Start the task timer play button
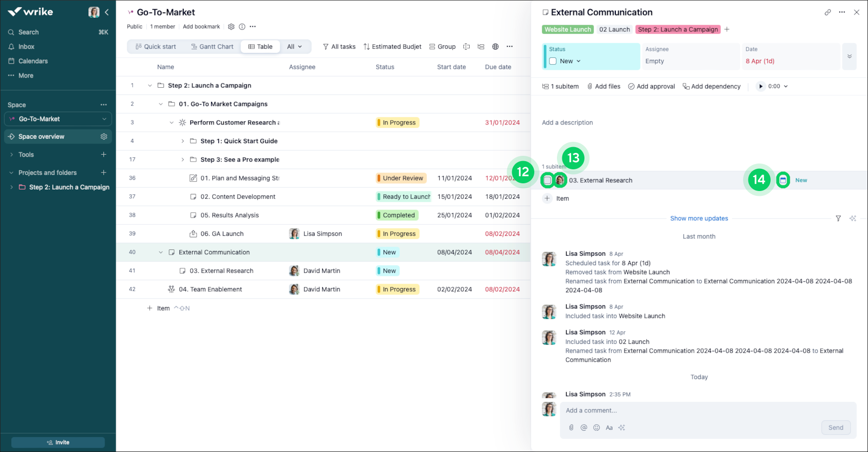This screenshot has height=452, width=868. click(761, 86)
